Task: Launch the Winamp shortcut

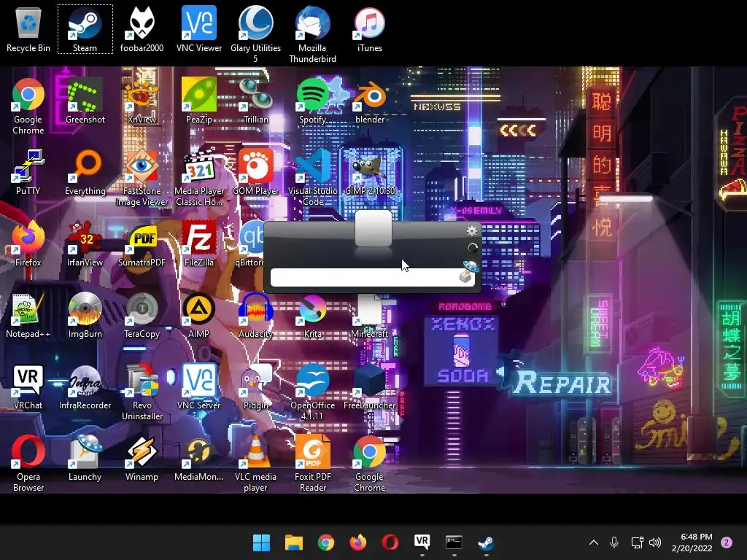Action: click(x=142, y=458)
